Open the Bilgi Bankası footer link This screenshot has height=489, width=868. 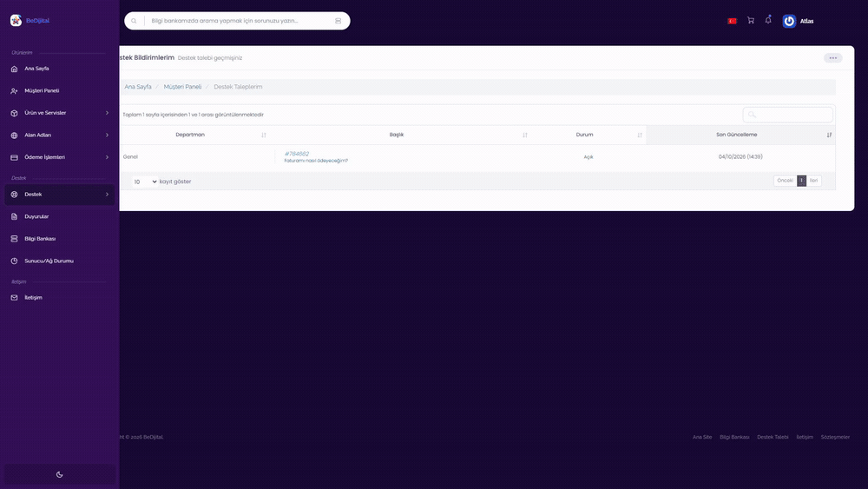tap(734, 438)
